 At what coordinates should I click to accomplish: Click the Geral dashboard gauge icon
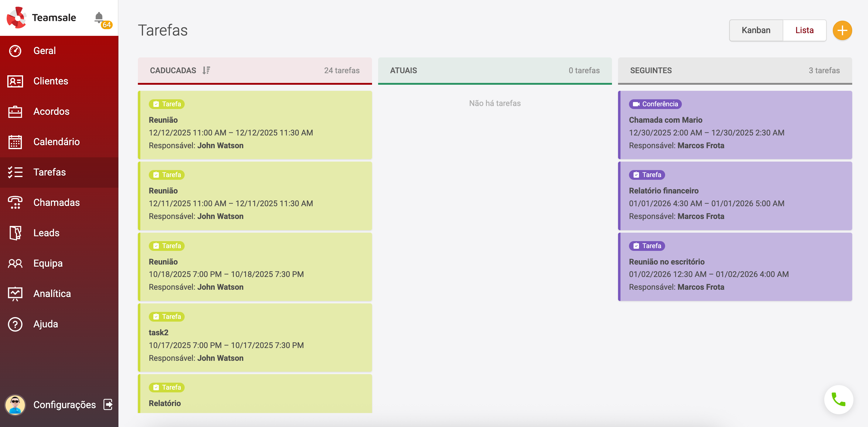15,51
